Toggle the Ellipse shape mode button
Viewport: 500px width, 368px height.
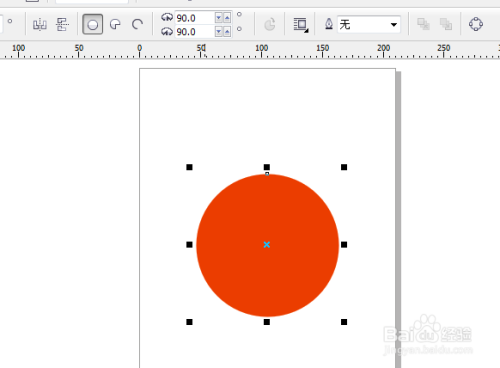click(x=92, y=24)
